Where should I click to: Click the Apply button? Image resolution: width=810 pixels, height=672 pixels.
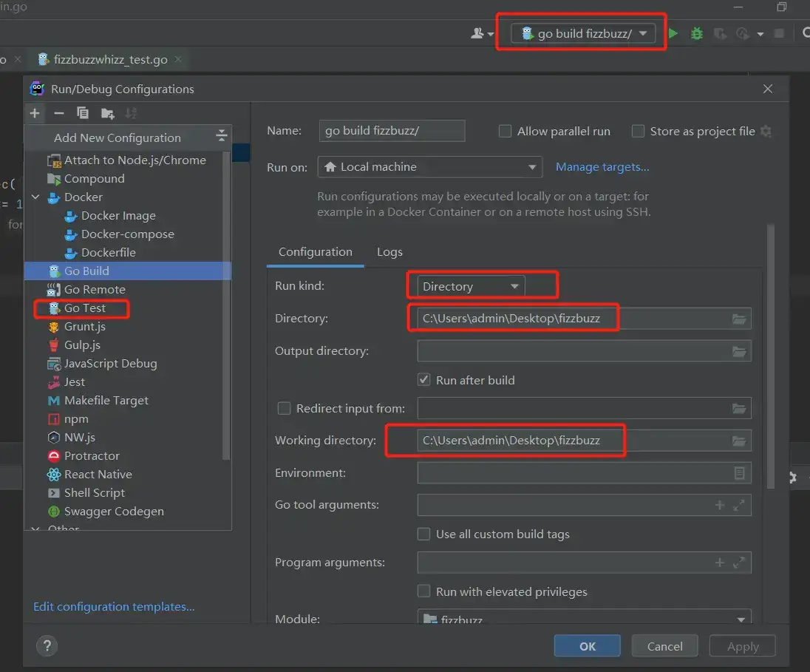point(743,646)
